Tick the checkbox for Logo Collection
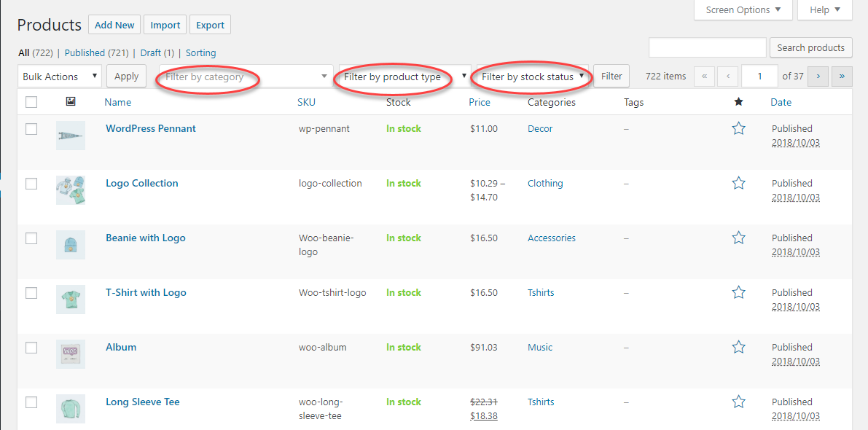868x430 pixels. pyautogui.click(x=31, y=183)
